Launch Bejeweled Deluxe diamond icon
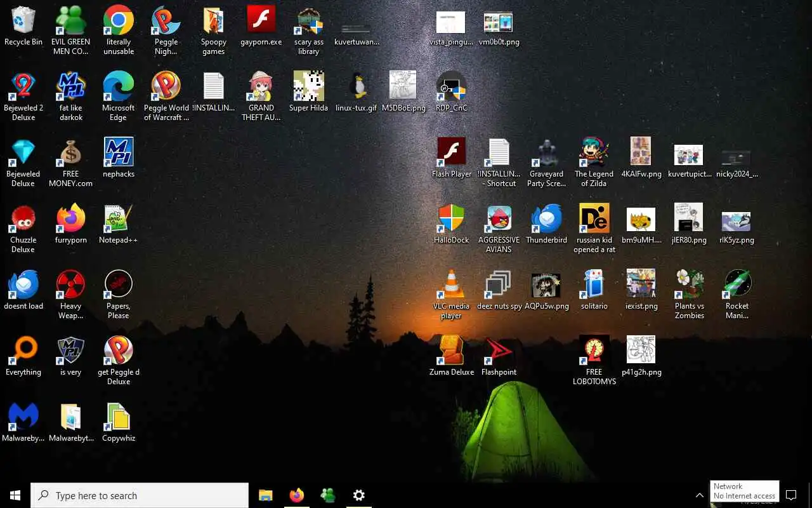The width and height of the screenshot is (812, 508). (23, 163)
